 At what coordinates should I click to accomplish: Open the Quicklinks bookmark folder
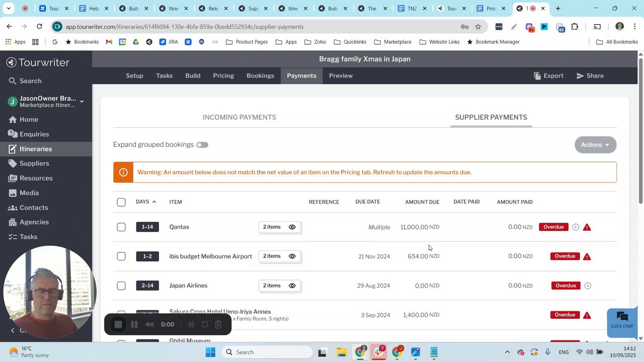coord(350,42)
